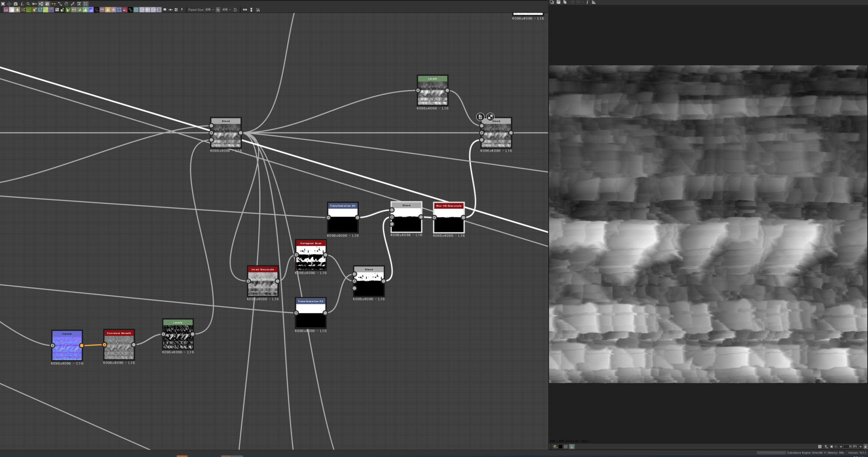Click the camera snapshot icon in graph toolbar
This screenshot has width=868, height=457.
coord(16,3)
